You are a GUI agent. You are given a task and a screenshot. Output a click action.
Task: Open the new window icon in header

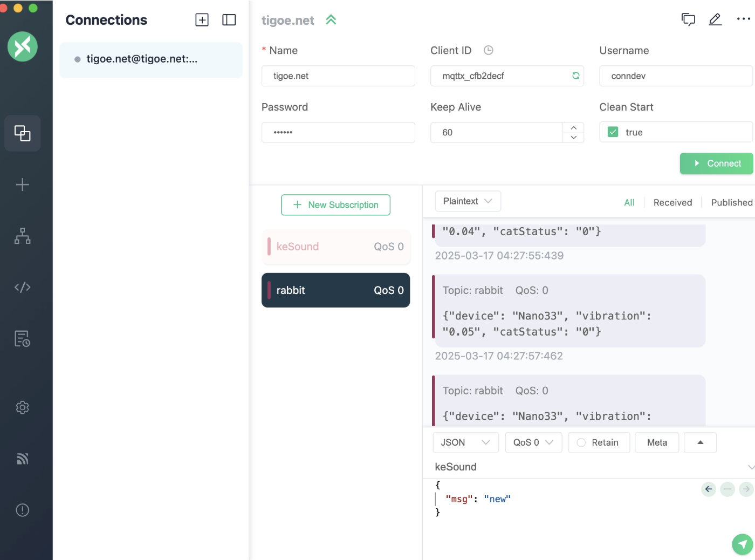click(x=688, y=19)
